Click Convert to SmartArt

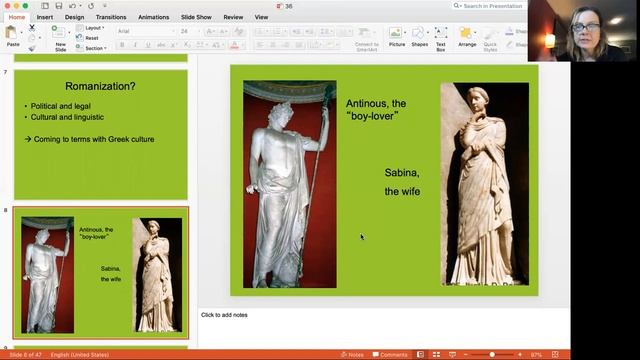click(x=367, y=39)
